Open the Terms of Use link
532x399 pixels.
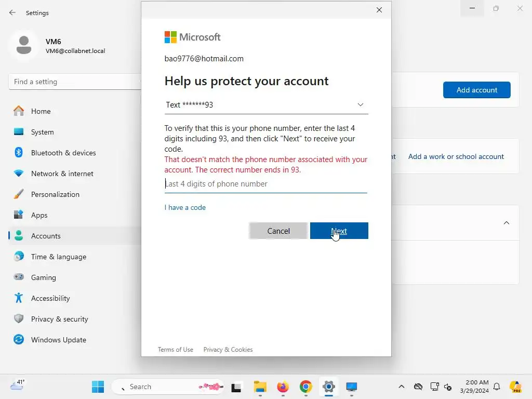click(x=176, y=350)
